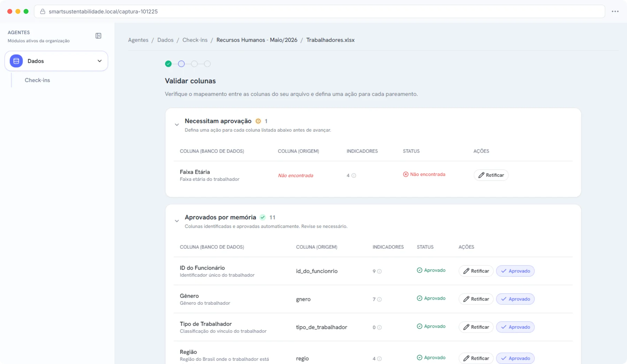The height and width of the screenshot is (364, 627).
Task: Click the browser address bar
Action: click(x=319, y=11)
